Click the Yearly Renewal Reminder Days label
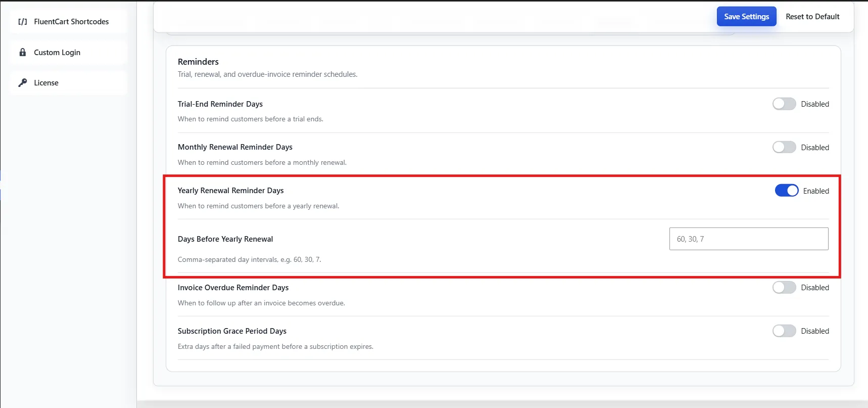This screenshot has width=868, height=408. pyautogui.click(x=230, y=191)
